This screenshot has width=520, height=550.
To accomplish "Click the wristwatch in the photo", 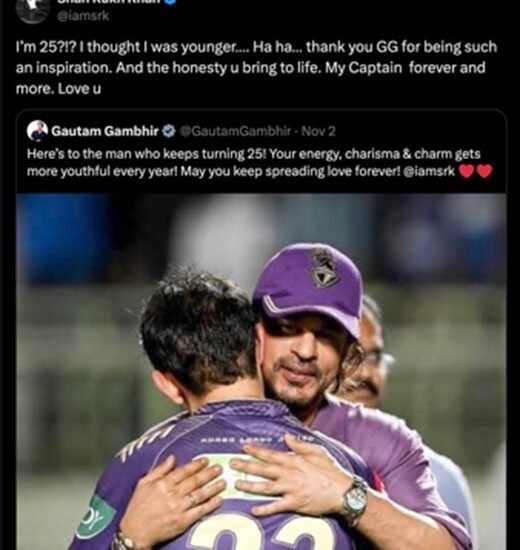I will tap(355, 500).
